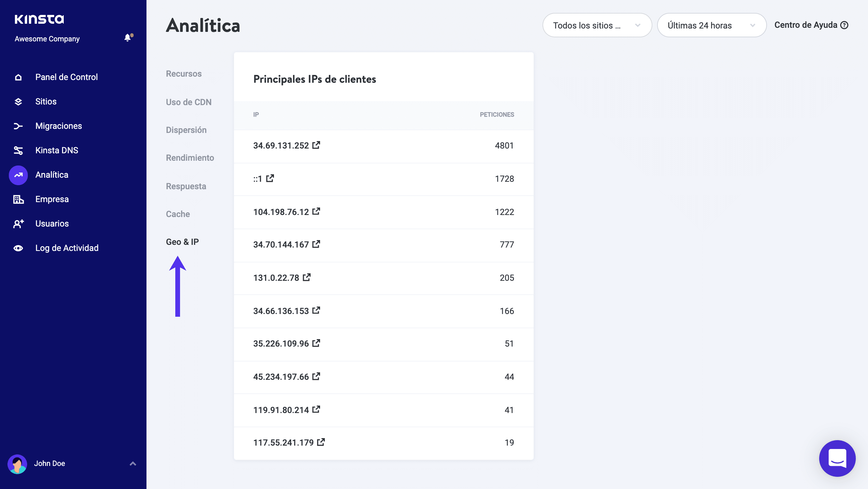
Task: Click the Migraciones arrow icon
Action: (18, 126)
